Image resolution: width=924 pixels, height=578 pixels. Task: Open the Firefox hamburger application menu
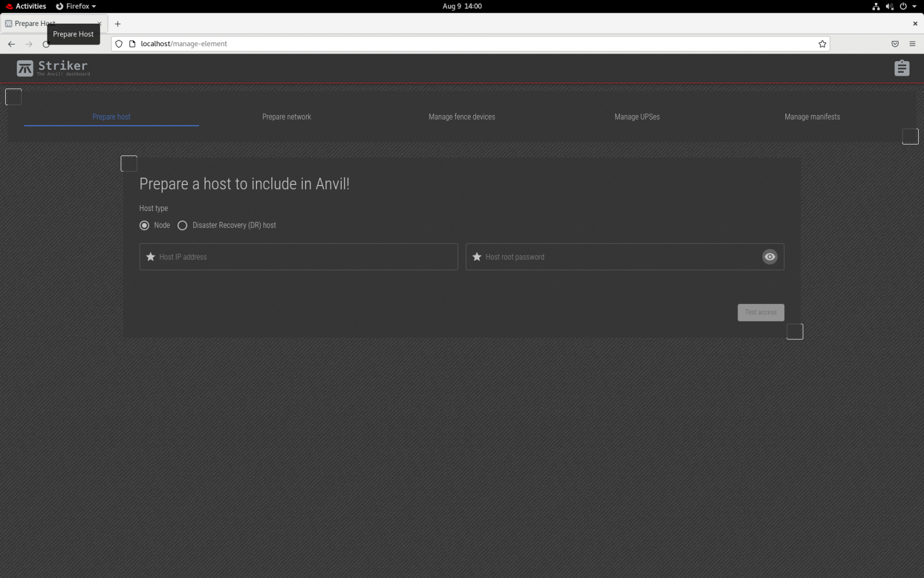pos(912,44)
